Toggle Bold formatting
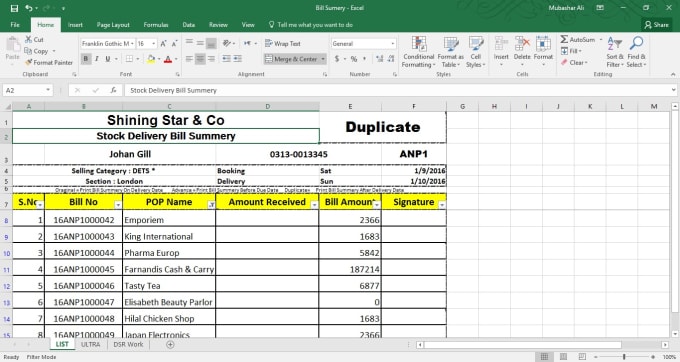Image resolution: width=680 pixels, height=362 pixels. click(x=86, y=59)
